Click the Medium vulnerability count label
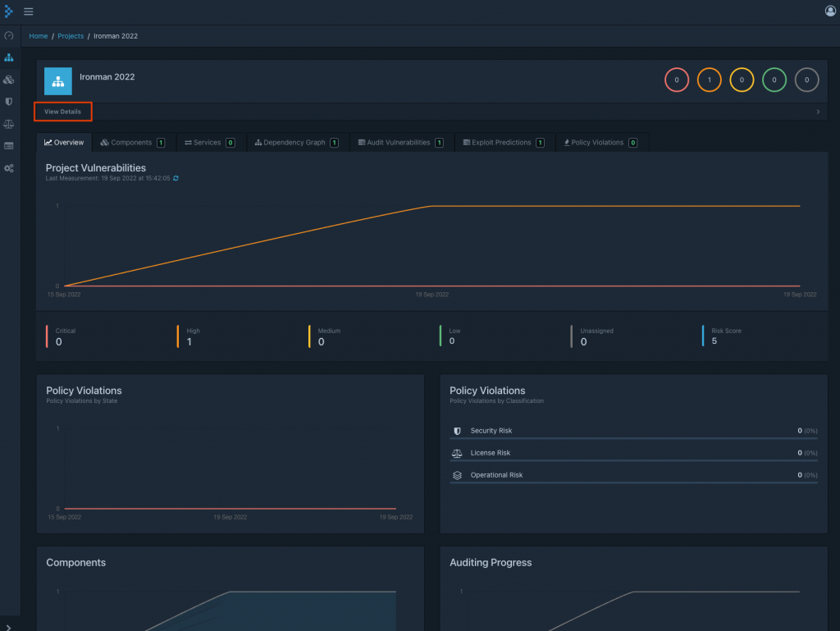The image size is (840, 631). [x=329, y=331]
